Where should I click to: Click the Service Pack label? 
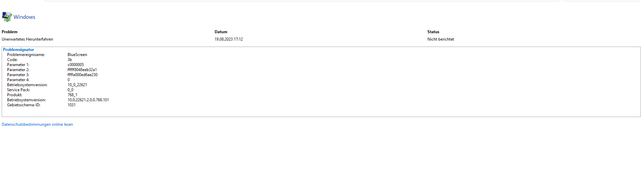point(18,90)
